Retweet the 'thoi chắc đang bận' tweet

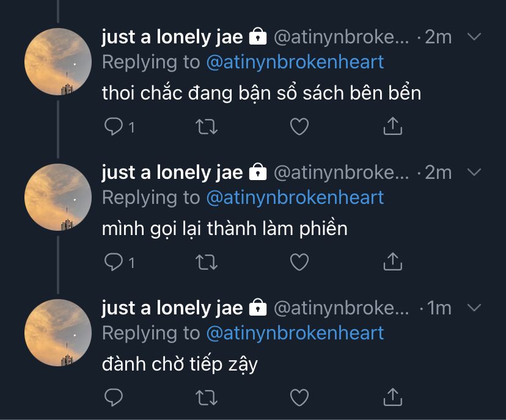coord(207,127)
